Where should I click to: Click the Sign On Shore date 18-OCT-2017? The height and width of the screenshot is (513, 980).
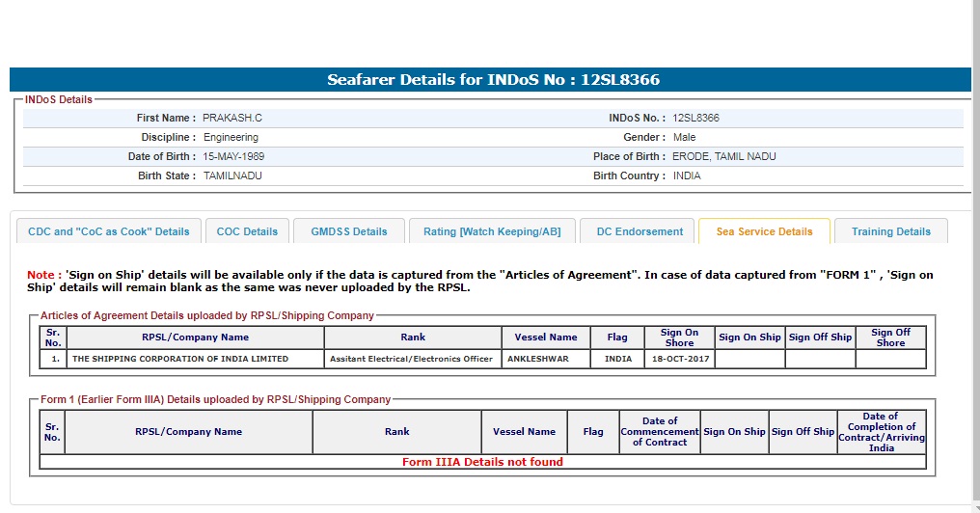[679, 359]
